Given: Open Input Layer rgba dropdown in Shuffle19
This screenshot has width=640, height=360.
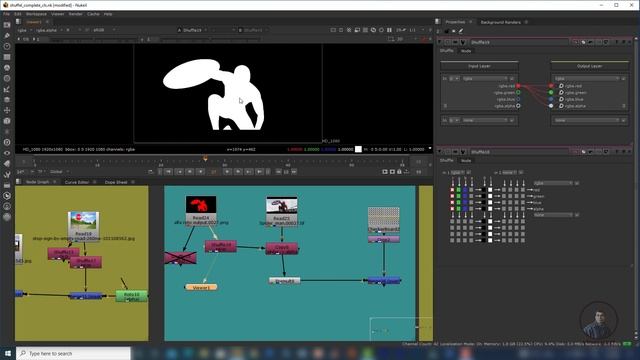Looking at the screenshot, I should coord(485,78).
